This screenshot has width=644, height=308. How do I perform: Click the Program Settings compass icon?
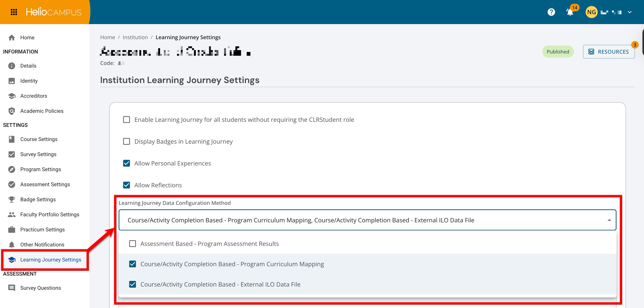pyautogui.click(x=11, y=169)
